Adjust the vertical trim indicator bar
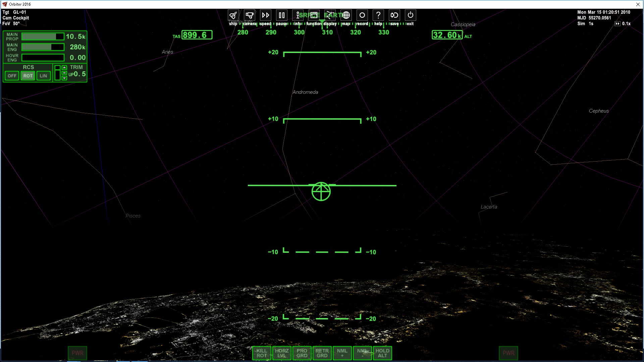This screenshot has height=362, width=644. 57,73
